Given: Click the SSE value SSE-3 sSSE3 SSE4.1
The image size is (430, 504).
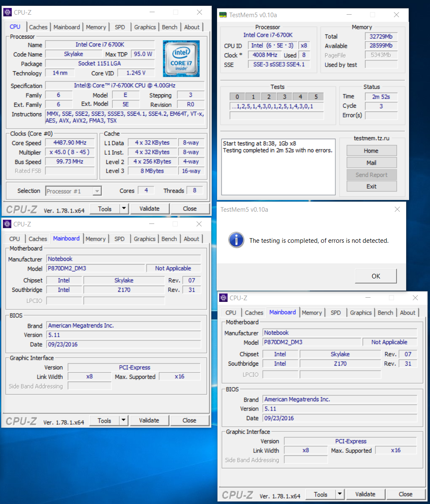Looking at the screenshot, I should pyautogui.click(x=279, y=65).
